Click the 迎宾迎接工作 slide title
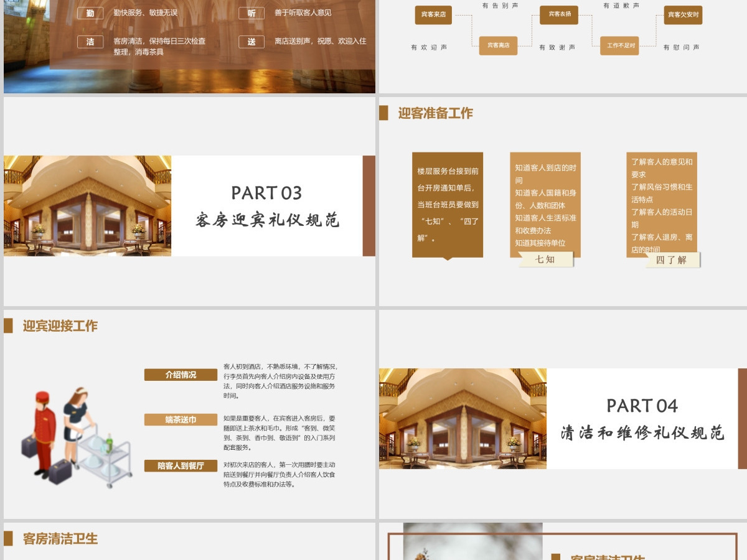The width and height of the screenshot is (747, 560). pyautogui.click(x=60, y=326)
